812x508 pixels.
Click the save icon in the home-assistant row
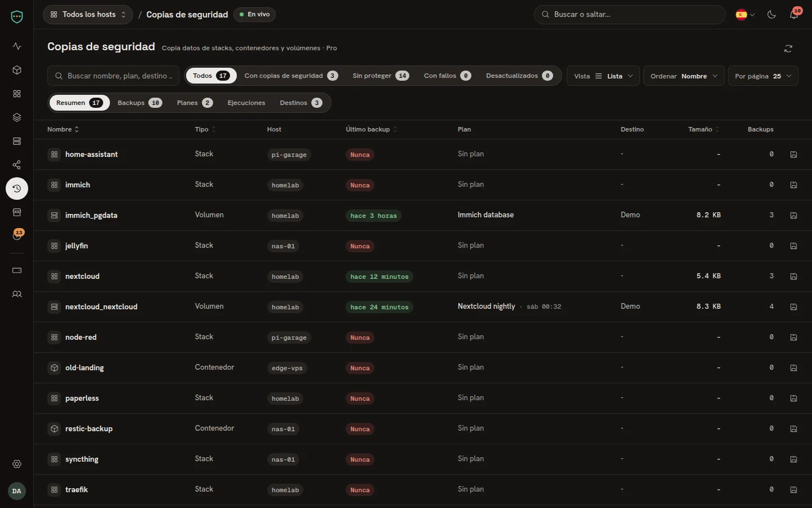(793, 155)
